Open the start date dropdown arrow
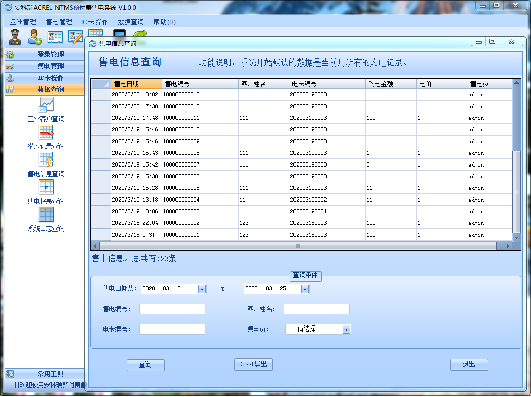This screenshot has height=397, width=531. tap(202, 289)
